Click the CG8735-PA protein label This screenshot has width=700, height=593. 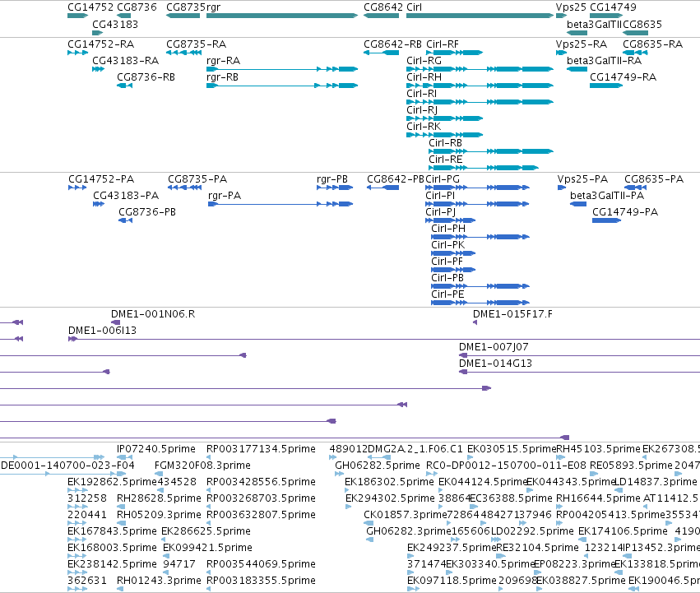(x=197, y=179)
